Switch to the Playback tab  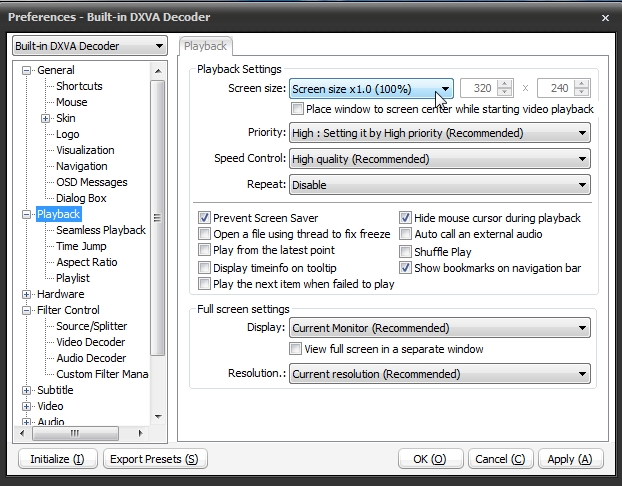click(205, 46)
